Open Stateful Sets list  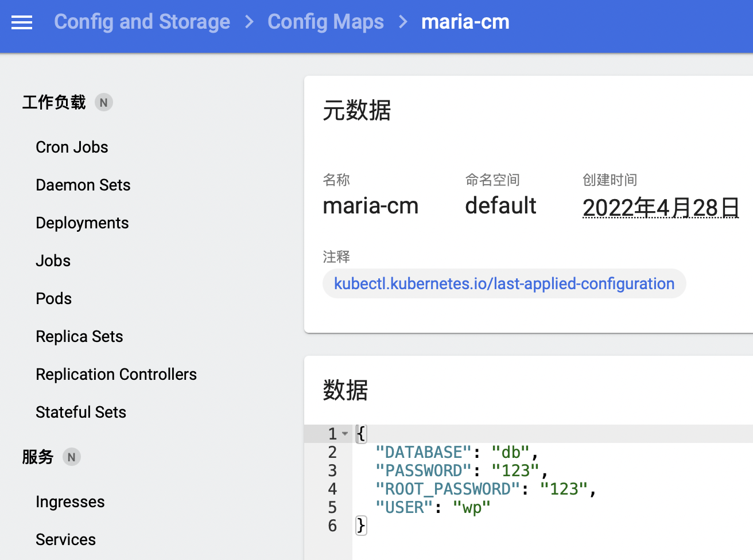point(80,413)
